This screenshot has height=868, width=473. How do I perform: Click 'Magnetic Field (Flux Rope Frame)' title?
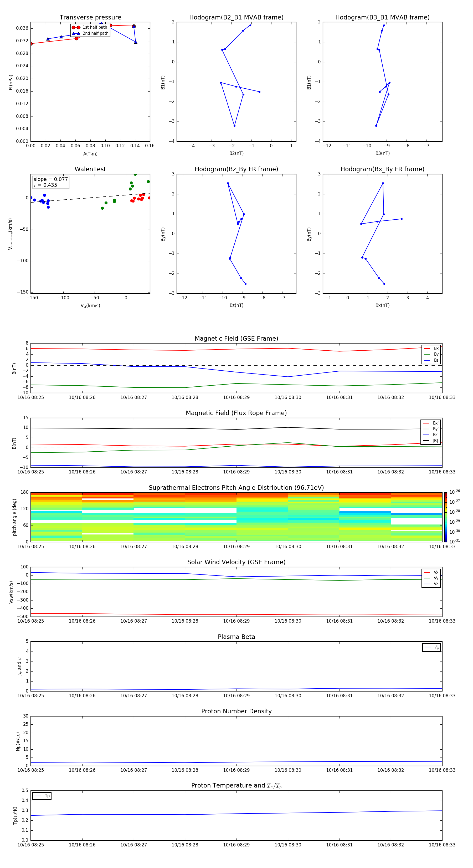pos(236,413)
